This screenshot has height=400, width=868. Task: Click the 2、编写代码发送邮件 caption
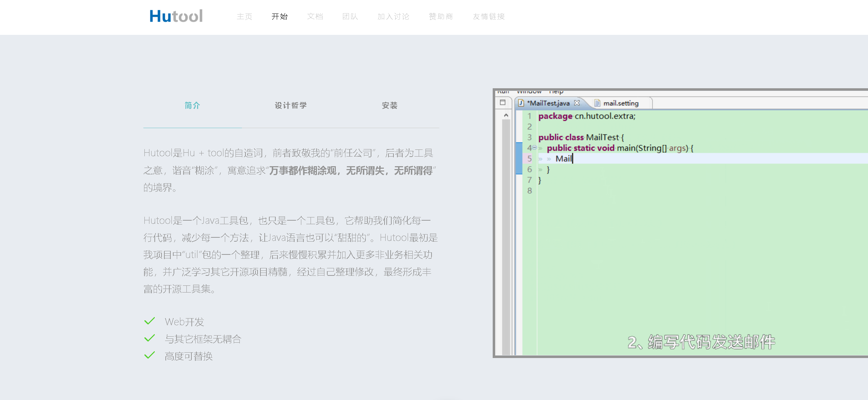tap(701, 342)
